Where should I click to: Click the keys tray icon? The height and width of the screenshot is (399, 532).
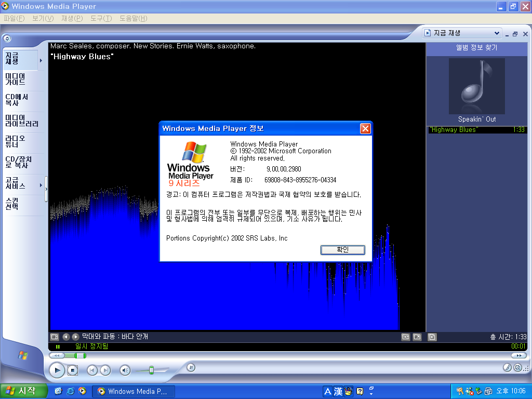tap(460, 391)
